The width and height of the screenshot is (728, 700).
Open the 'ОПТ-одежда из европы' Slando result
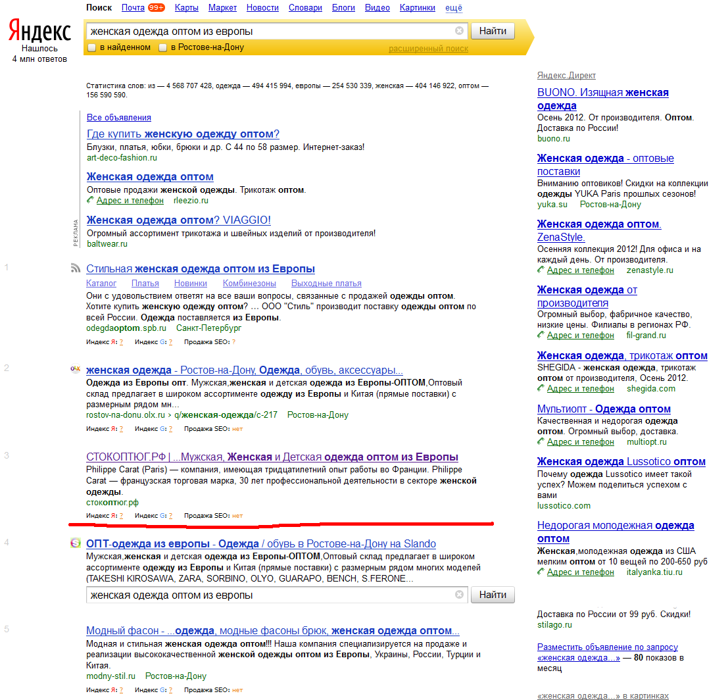point(261,543)
